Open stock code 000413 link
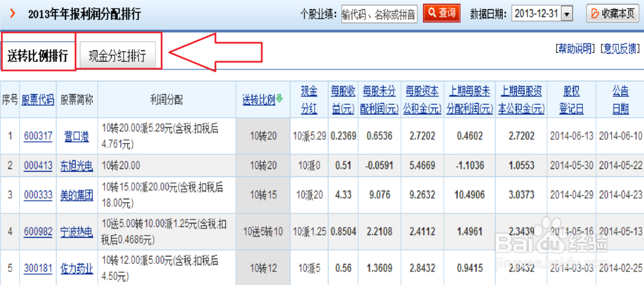644x285 pixels. point(38,166)
